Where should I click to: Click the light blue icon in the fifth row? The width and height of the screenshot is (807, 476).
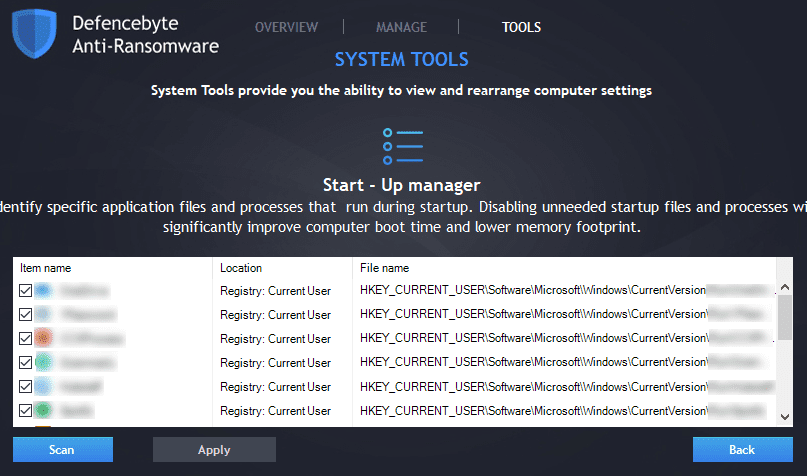[x=43, y=386]
